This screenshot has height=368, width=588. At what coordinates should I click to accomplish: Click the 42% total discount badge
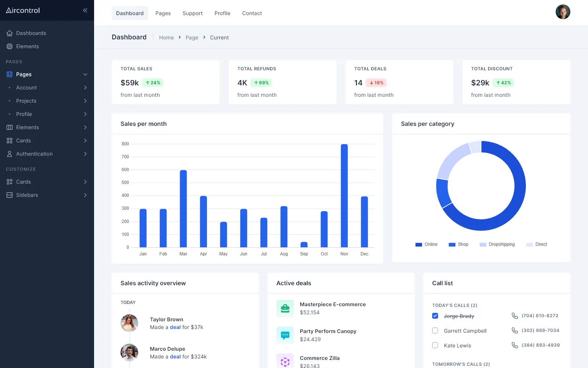503,83
